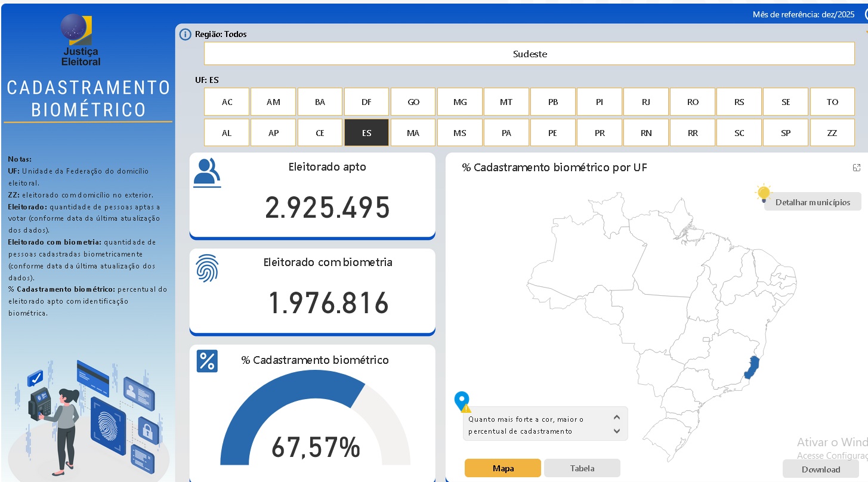The width and height of the screenshot is (868, 482).
Task: Open focus mode icon on map panel
Action: point(857,168)
